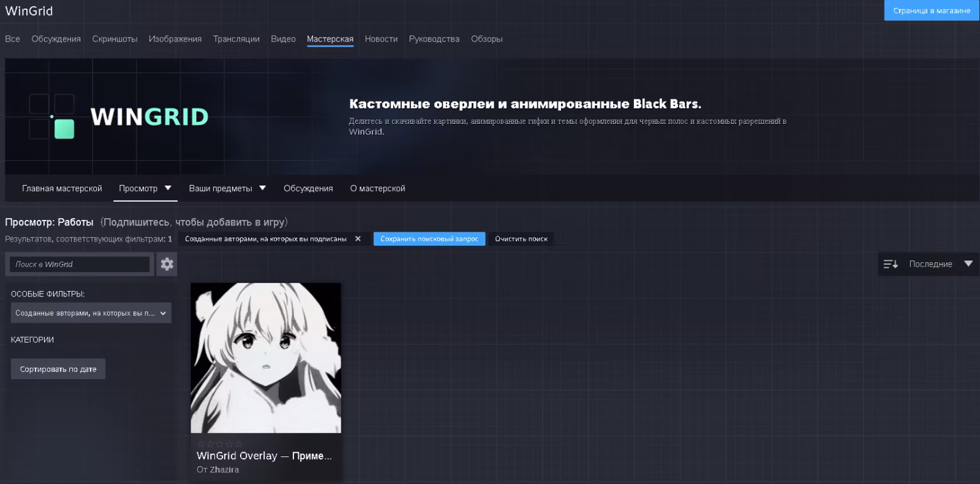Remove the subscribed authors filter tag

point(357,239)
